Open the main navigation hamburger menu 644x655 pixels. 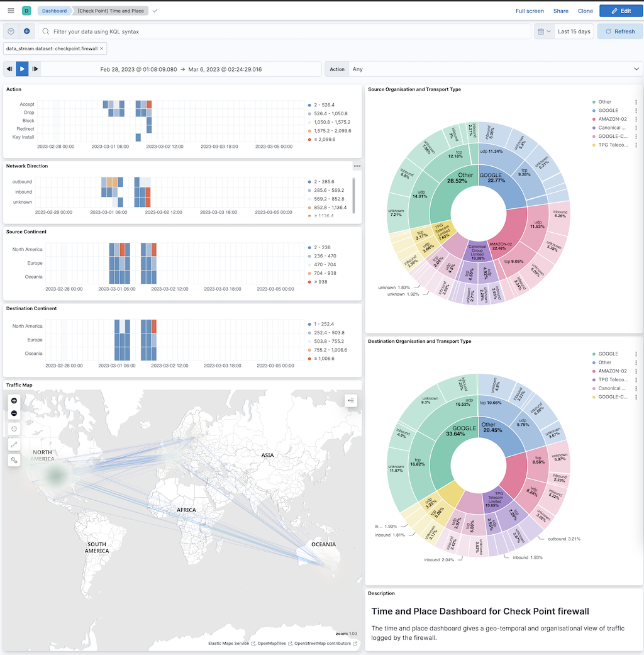pyautogui.click(x=11, y=11)
